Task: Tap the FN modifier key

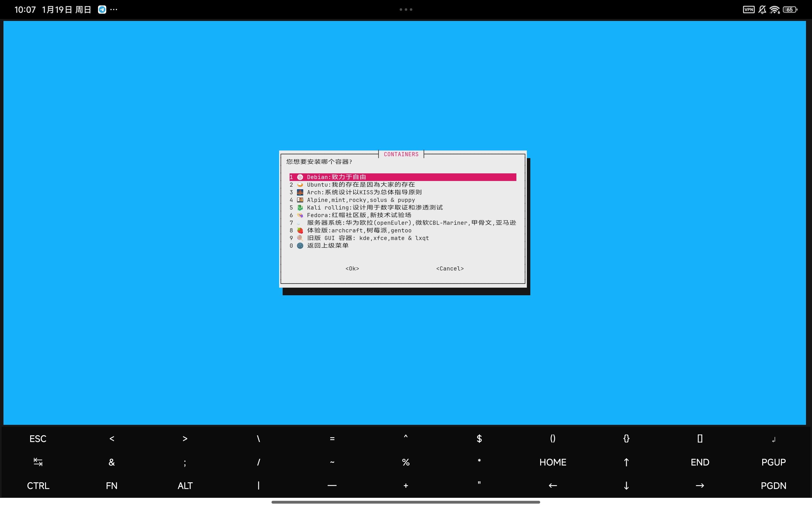Action: click(x=111, y=486)
